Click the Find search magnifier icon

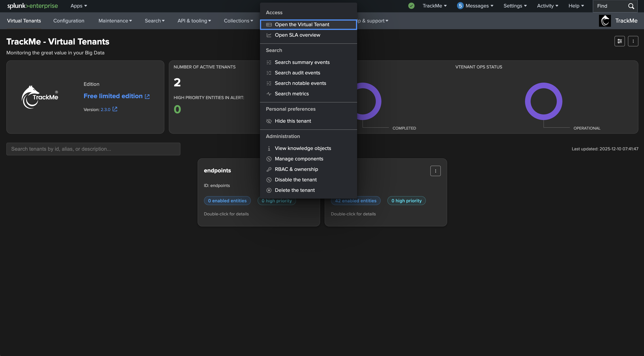[631, 6]
